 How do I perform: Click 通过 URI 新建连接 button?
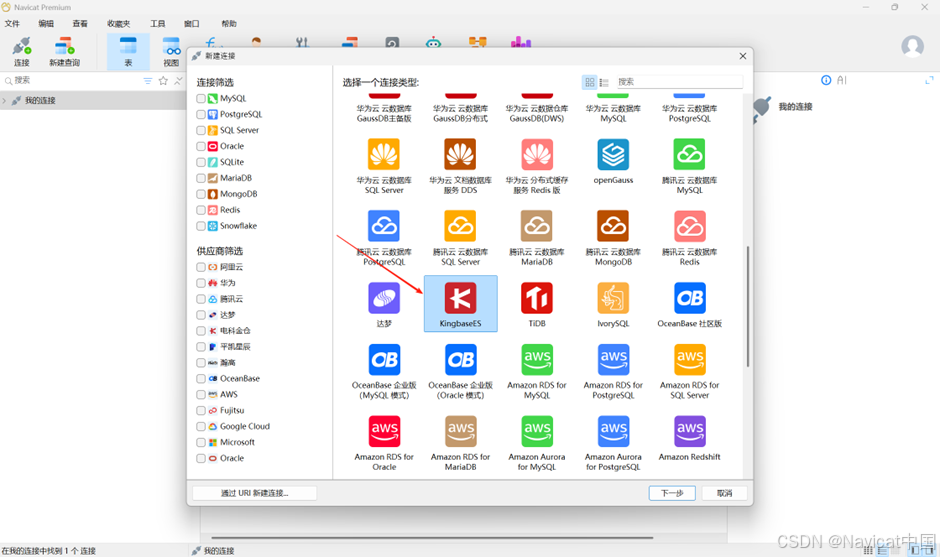coord(254,493)
